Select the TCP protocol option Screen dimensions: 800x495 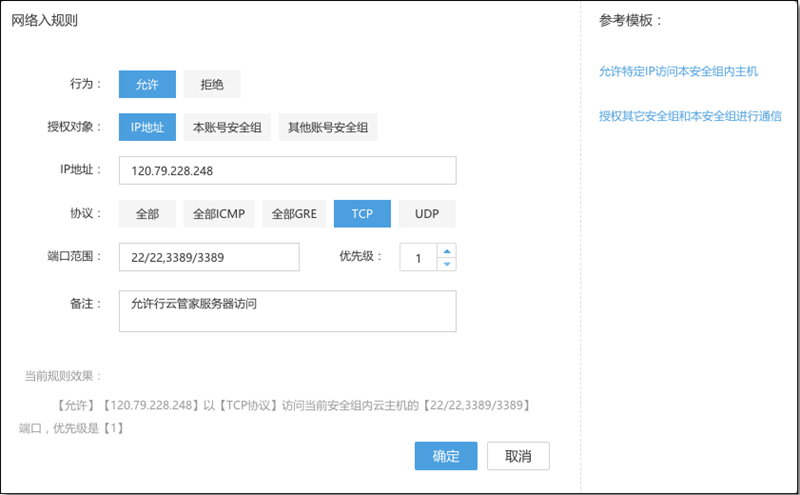coord(362,214)
